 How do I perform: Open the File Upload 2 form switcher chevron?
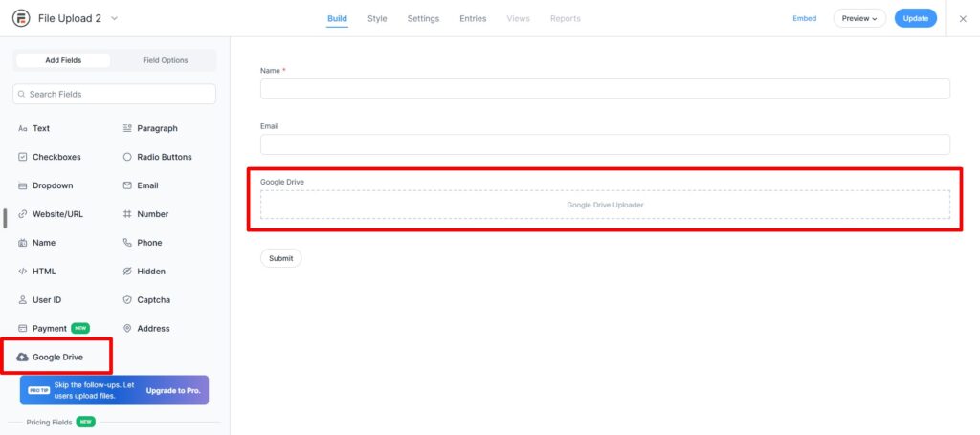(x=115, y=18)
